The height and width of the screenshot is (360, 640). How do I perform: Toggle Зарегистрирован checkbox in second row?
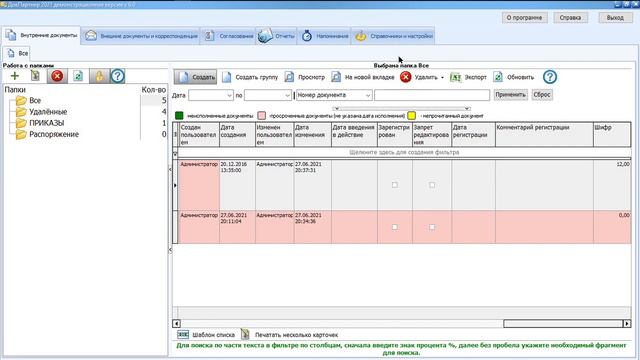pyautogui.click(x=395, y=227)
